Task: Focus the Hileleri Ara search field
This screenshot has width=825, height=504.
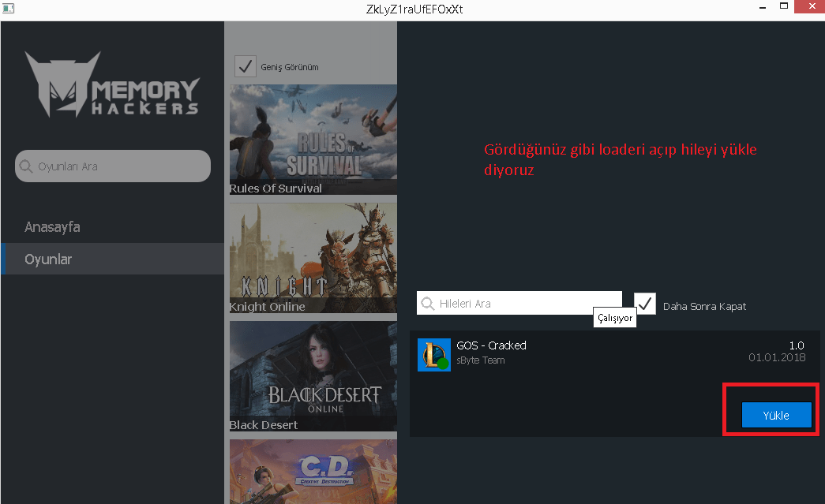Action: click(519, 303)
